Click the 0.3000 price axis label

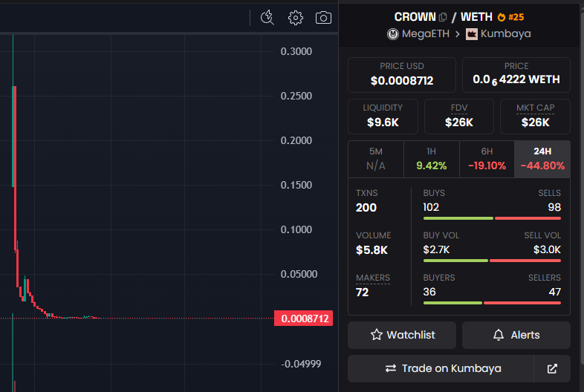coord(296,51)
